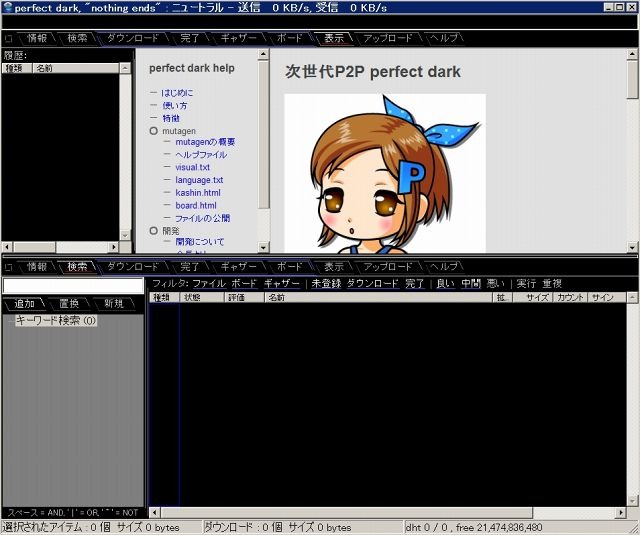
Task: Click down arrow of help tree scrollbar
Action: [263, 247]
